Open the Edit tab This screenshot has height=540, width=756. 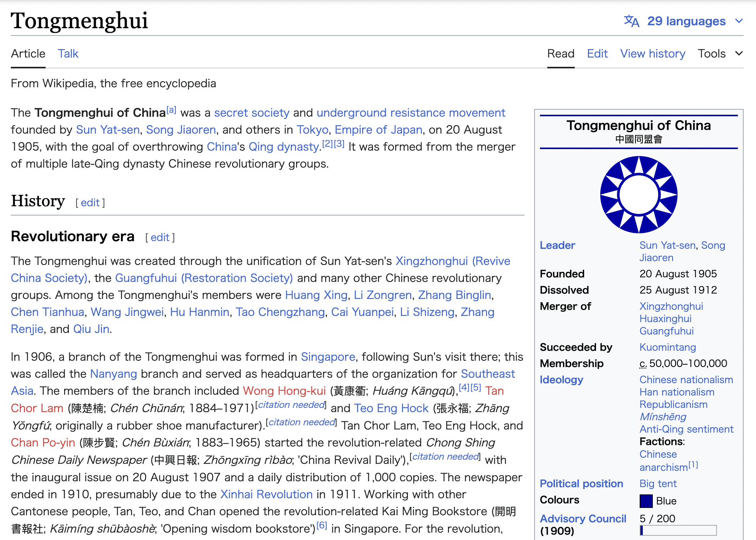coord(597,53)
